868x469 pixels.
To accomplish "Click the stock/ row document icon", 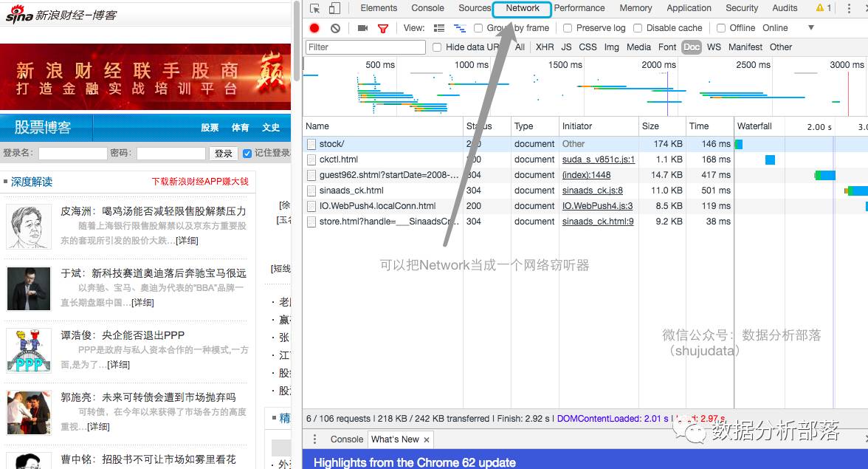I will 311,144.
